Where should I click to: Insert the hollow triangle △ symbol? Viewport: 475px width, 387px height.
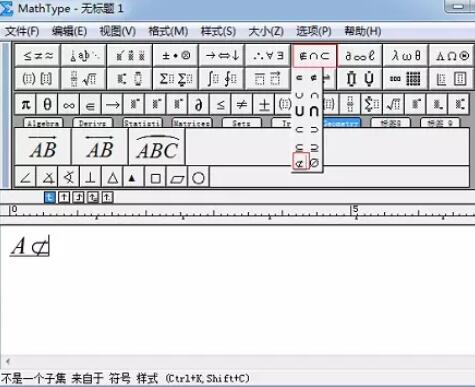click(112, 177)
